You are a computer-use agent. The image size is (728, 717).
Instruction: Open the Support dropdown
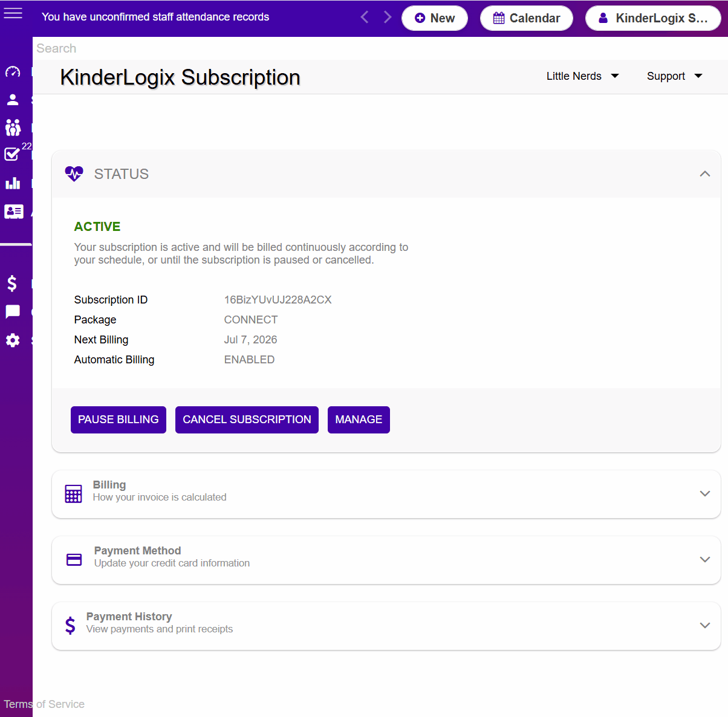point(674,76)
